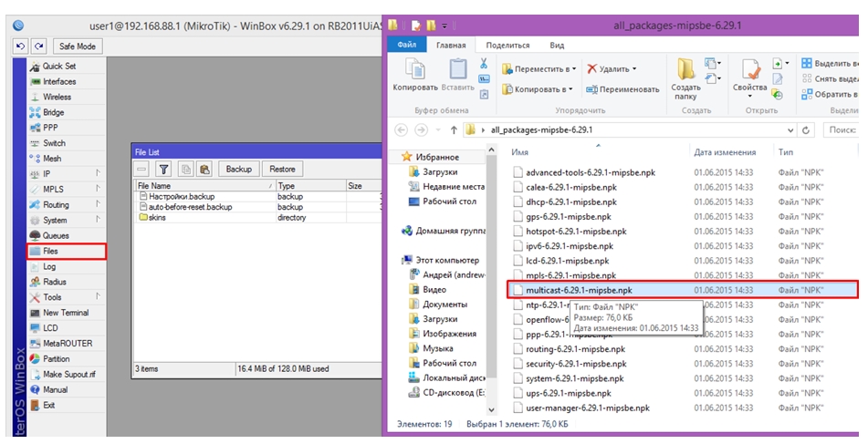Select Загрузки under Избранное
This screenshot has height=444, width=868.
pos(434,172)
